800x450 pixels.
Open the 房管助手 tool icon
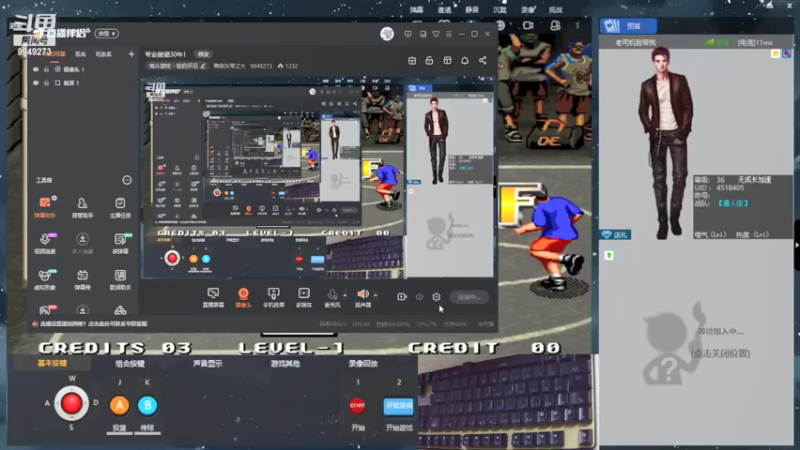tap(82, 207)
